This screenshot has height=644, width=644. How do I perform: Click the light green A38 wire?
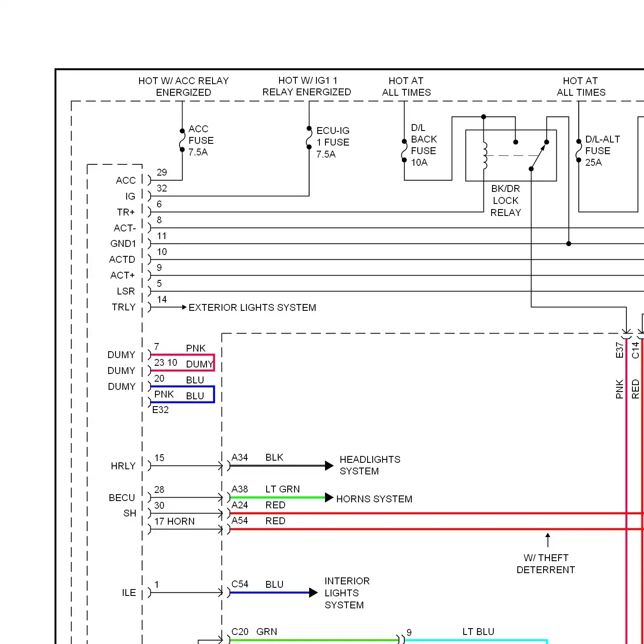click(277, 498)
